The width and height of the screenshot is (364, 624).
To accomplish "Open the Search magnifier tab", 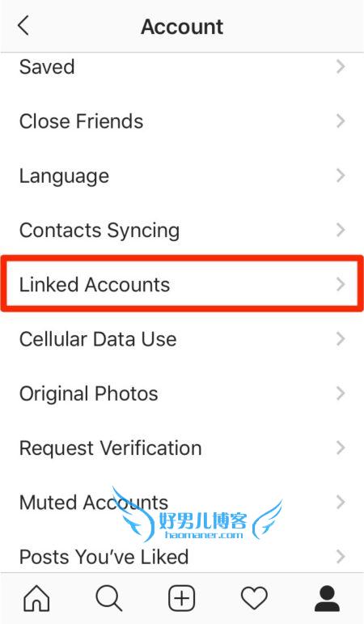I will [x=108, y=598].
